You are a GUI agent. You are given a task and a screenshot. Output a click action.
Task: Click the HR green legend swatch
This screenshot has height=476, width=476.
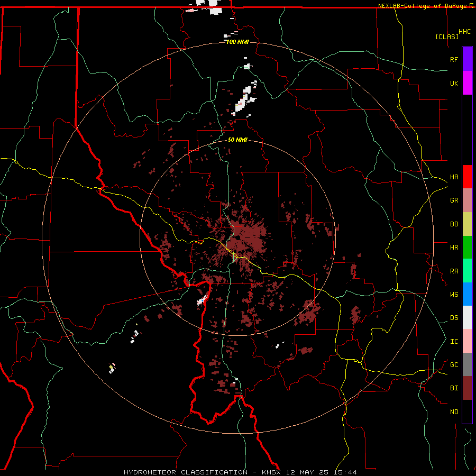pyautogui.click(x=467, y=248)
